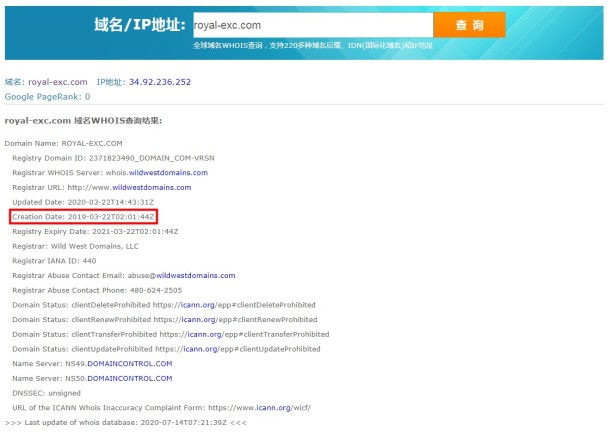610x432 pixels.
Task: Click the 域名/IP地址 label in the banner
Action: coord(140,25)
